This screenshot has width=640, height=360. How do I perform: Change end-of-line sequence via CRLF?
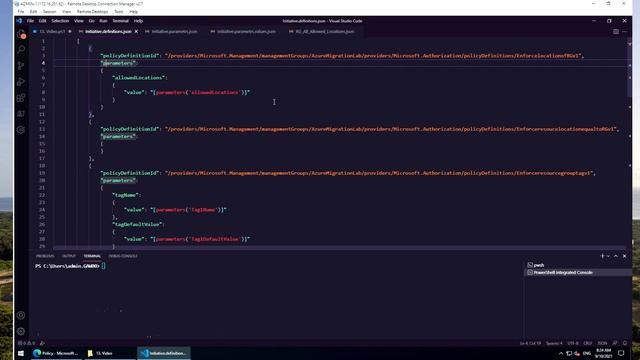[x=588, y=343]
